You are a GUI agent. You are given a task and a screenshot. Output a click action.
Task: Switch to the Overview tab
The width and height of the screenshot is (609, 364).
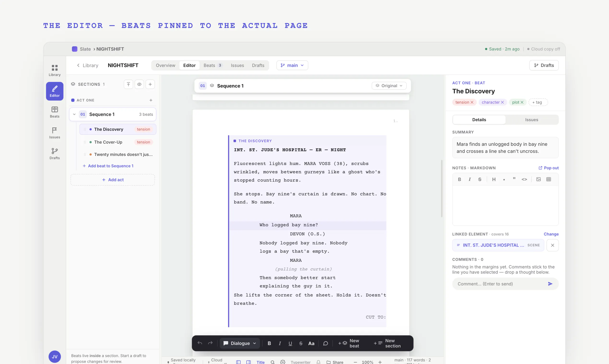point(165,65)
